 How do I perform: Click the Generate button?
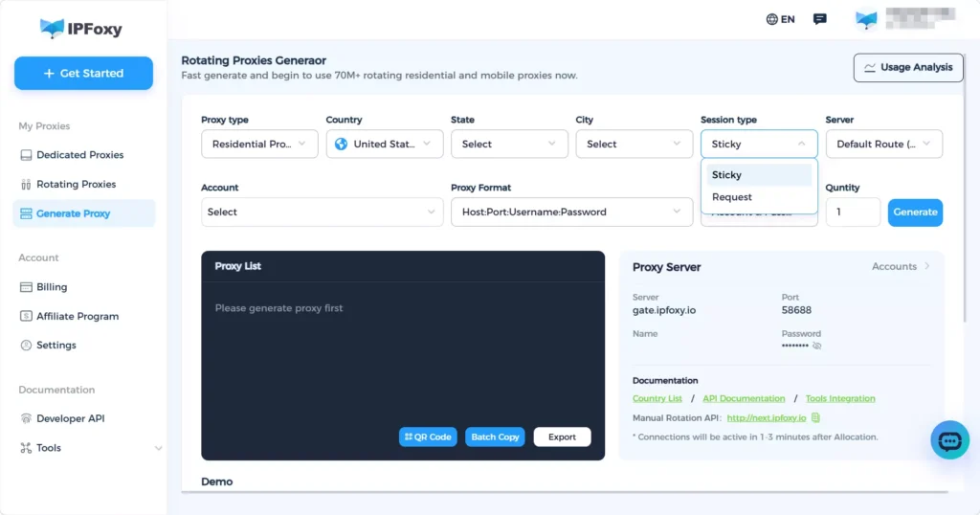915,213
